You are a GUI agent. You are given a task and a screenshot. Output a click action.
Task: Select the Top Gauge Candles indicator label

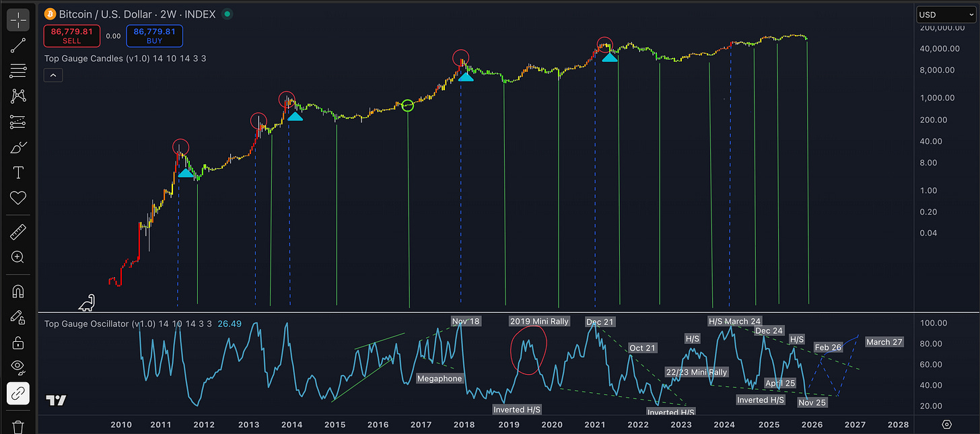coord(125,59)
